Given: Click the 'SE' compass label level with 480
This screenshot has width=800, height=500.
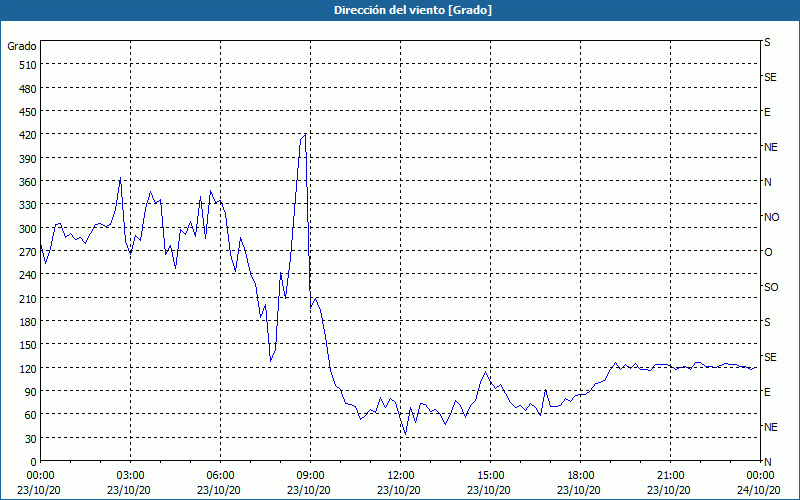Looking at the screenshot, I should (770, 77).
